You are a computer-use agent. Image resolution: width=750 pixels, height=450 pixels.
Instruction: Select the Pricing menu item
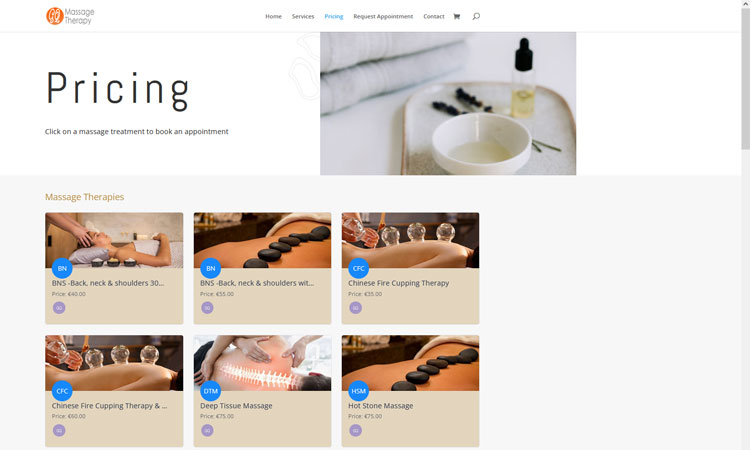point(334,16)
